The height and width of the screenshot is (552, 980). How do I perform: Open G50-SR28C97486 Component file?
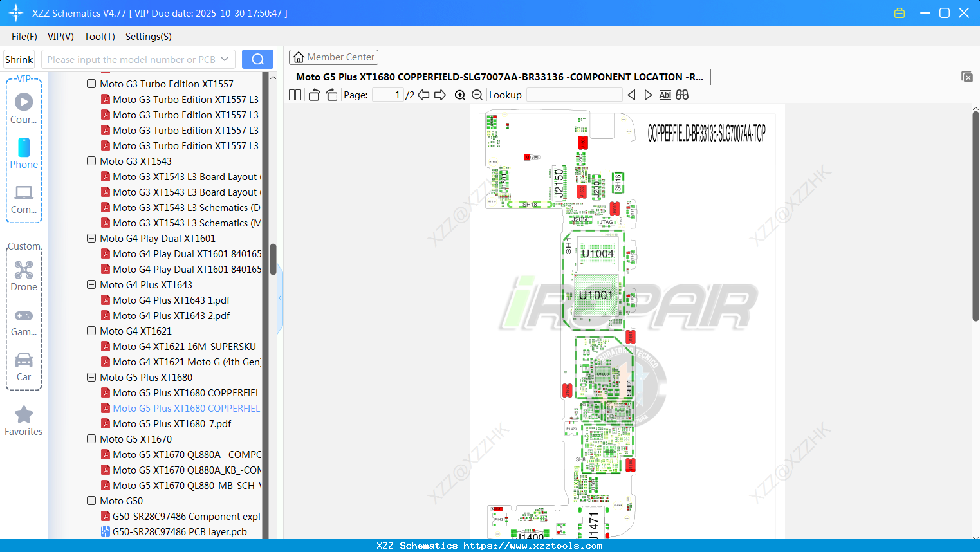(x=181, y=516)
